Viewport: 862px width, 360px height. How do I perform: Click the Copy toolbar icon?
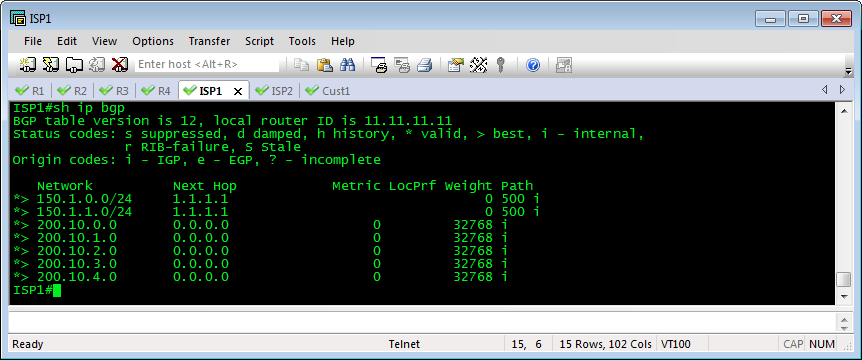click(x=301, y=64)
